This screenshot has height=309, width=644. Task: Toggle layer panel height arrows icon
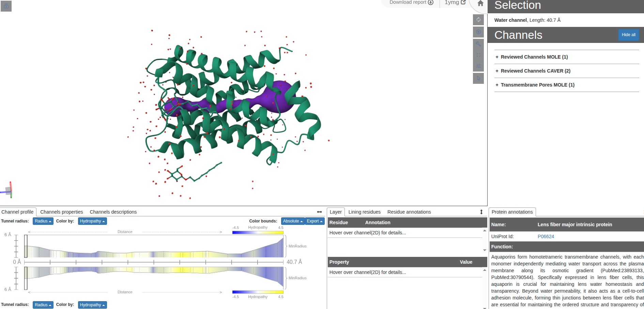pos(481,212)
